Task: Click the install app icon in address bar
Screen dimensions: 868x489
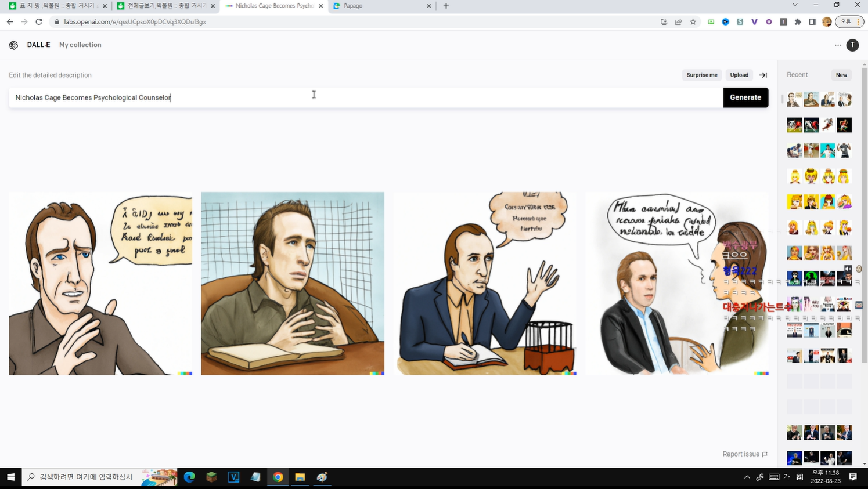Action: pos(664,22)
